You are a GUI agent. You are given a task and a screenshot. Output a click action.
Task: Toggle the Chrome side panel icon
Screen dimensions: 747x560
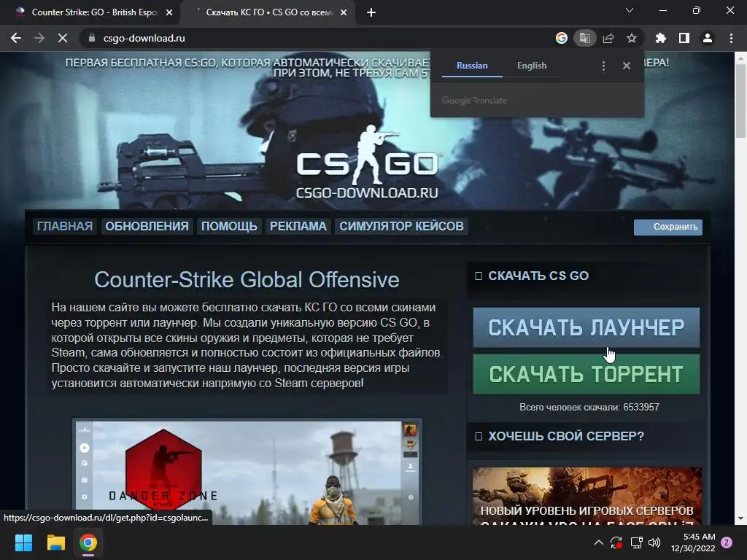click(x=684, y=38)
